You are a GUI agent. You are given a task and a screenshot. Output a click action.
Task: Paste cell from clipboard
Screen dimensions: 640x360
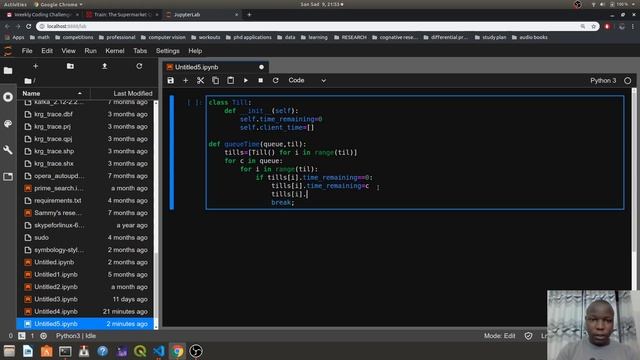point(231,80)
